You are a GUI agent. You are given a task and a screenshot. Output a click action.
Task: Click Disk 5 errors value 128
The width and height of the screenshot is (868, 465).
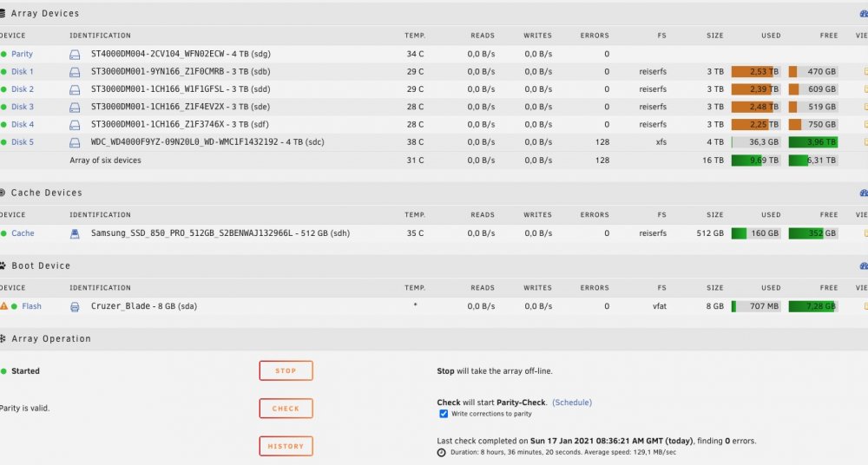pyautogui.click(x=602, y=142)
